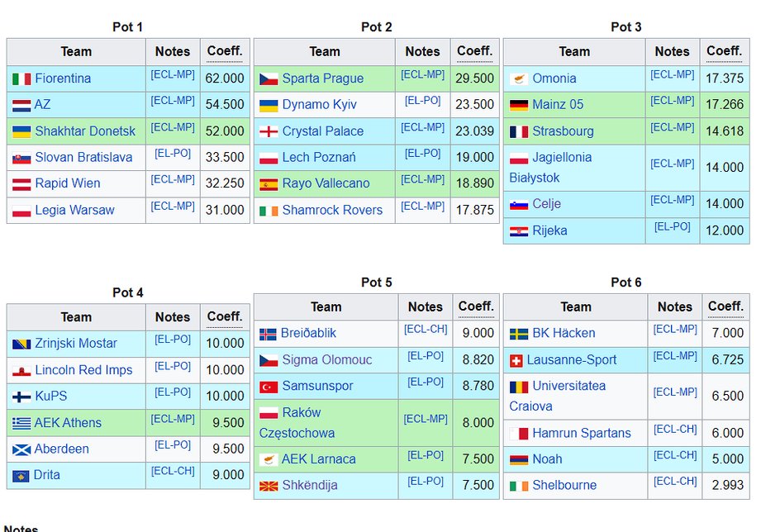
Task: Click the England flag next to Crystal Palace
Action: click(x=269, y=131)
